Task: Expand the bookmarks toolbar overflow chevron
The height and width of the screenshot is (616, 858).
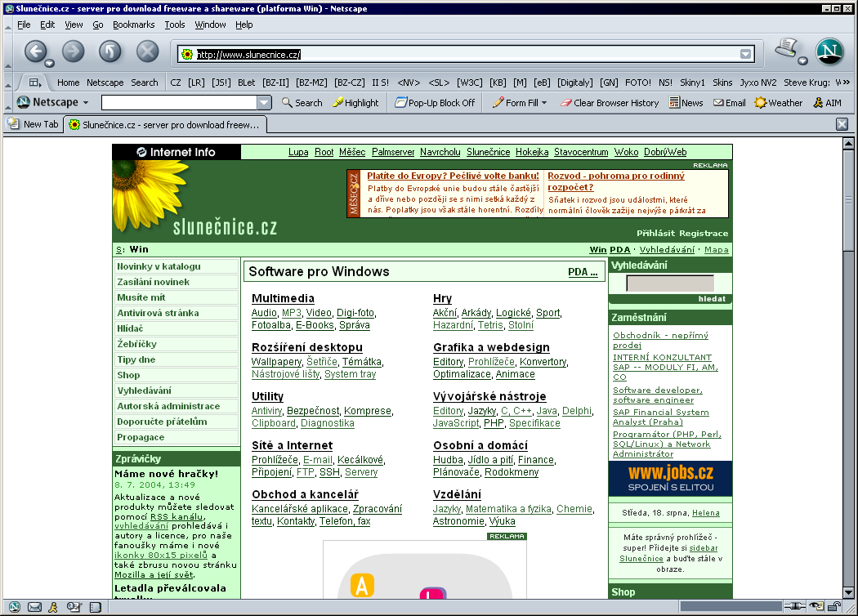Action: click(x=845, y=82)
